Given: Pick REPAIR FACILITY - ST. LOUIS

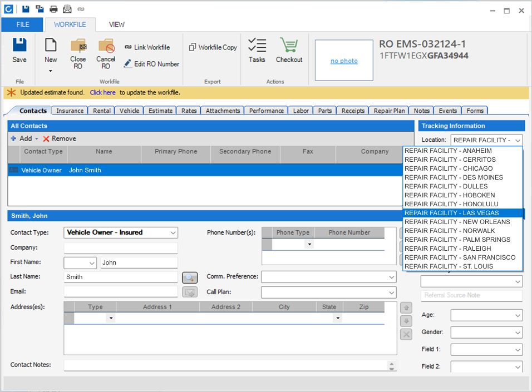Looking at the screenshot, I should tap(462, 266).
